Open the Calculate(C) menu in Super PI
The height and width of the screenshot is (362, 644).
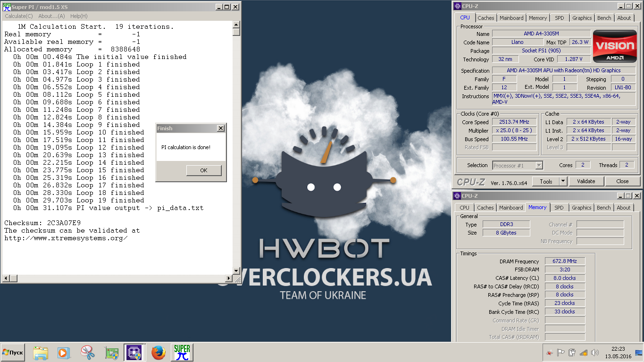click(19, 16)
